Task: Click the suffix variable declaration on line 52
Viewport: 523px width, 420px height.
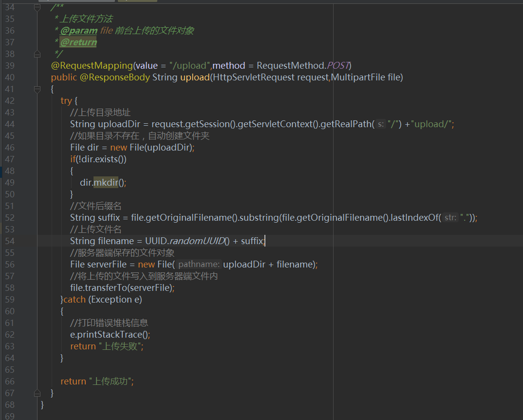Action: click(x=109, y=218)
